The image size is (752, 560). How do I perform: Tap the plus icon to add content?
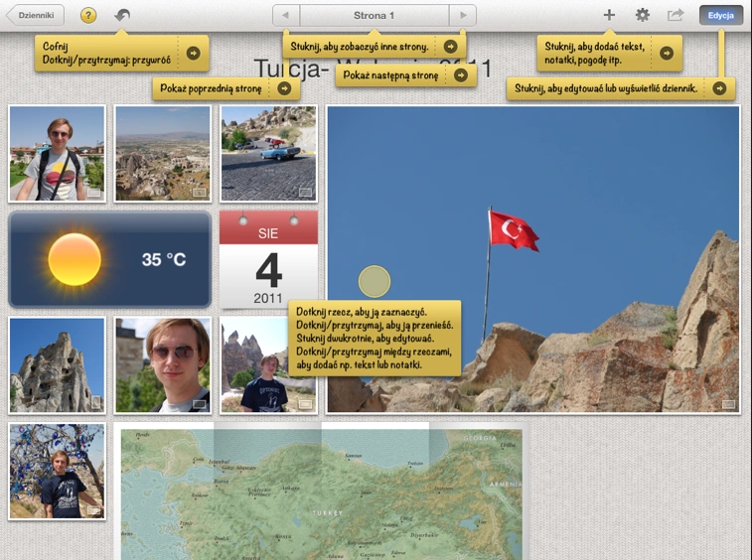tap(609, 15)
